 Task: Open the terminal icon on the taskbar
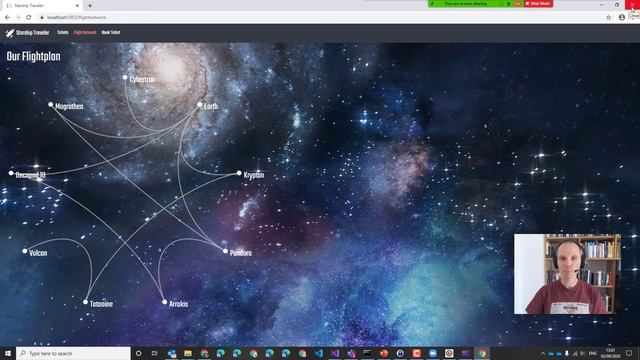point(367,353)
